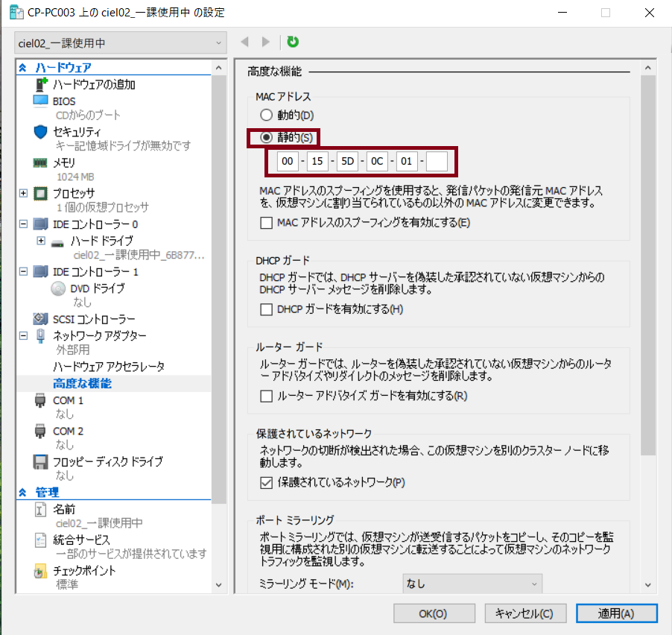Expand the processor tree node
The width and height of the screenshot is (672, 635).
coord(23,193)
